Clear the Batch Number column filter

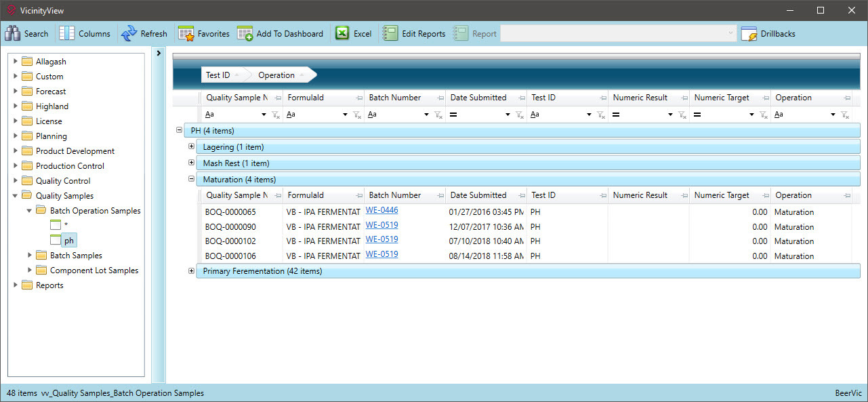pyautogui.click(x=438, y=115)
